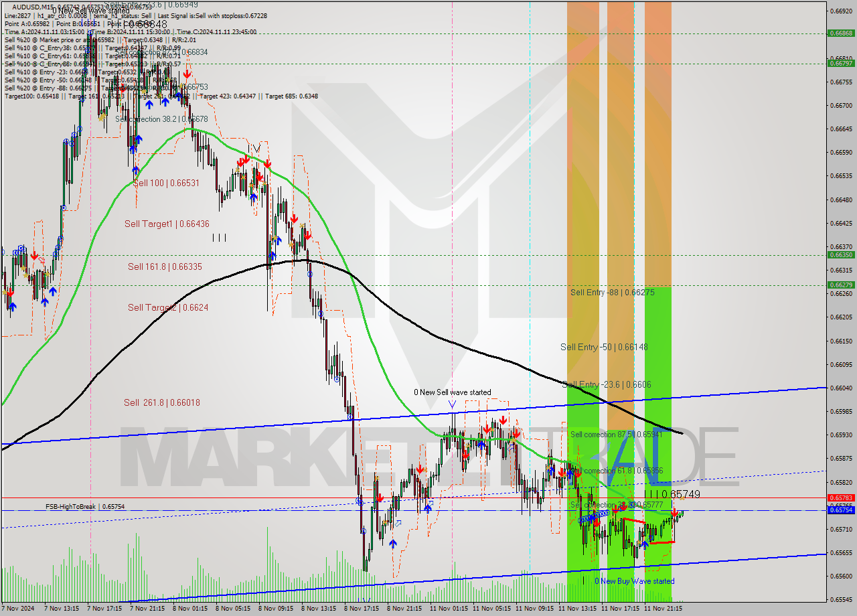Select the middle '0 New Sell wave started' label
The width and height of the screenshot is (857, 616).
[452, 392]
